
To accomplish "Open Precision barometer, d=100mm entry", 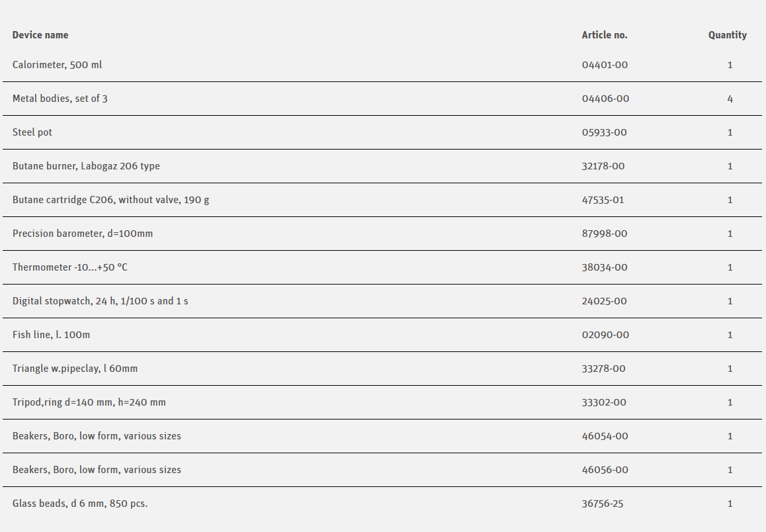I will pyautogui.click(x=83, y=234).
